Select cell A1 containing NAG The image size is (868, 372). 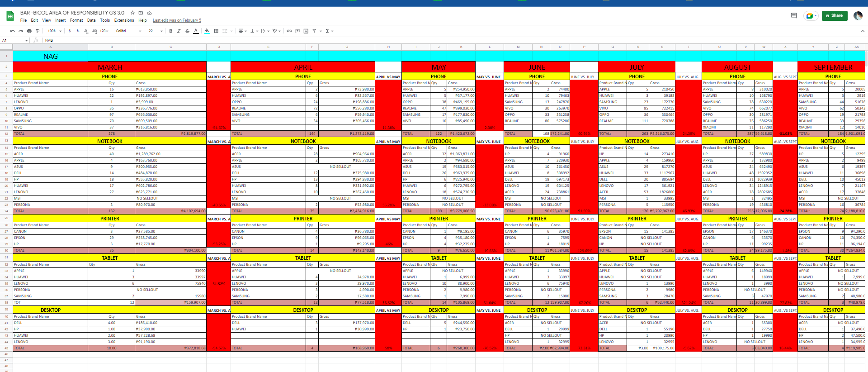(x=51, y=56)
